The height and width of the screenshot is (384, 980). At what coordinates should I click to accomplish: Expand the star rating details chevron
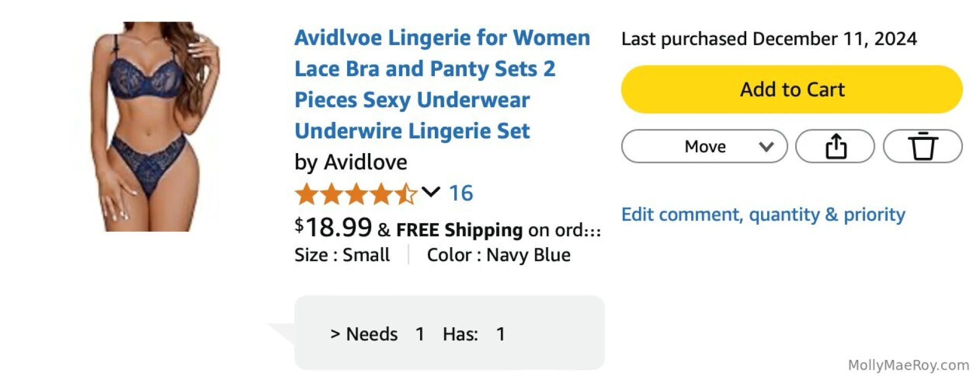pyautogui.click(x=431, y=193)
